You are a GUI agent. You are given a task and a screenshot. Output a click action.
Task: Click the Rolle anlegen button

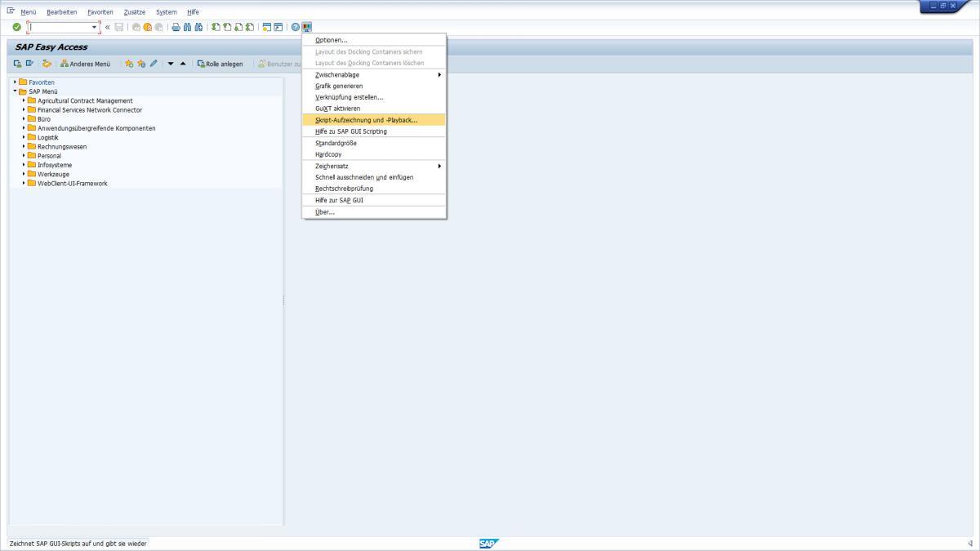tap(221, 63)
